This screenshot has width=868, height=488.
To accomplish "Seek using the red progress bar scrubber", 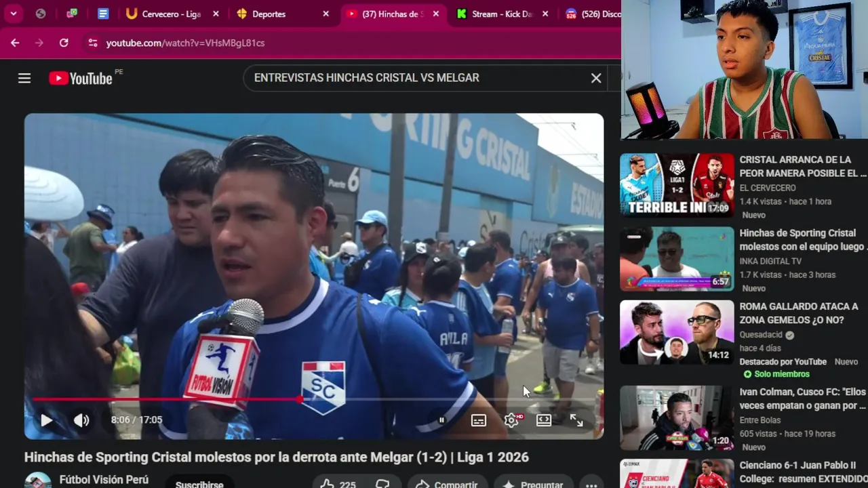I will tap(300, 399).
